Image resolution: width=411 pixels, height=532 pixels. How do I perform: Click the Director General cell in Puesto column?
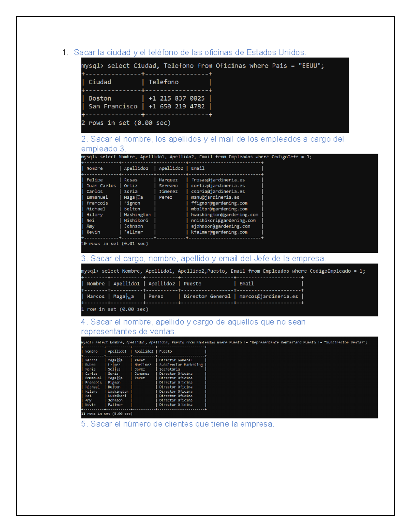tap(207, 296)
